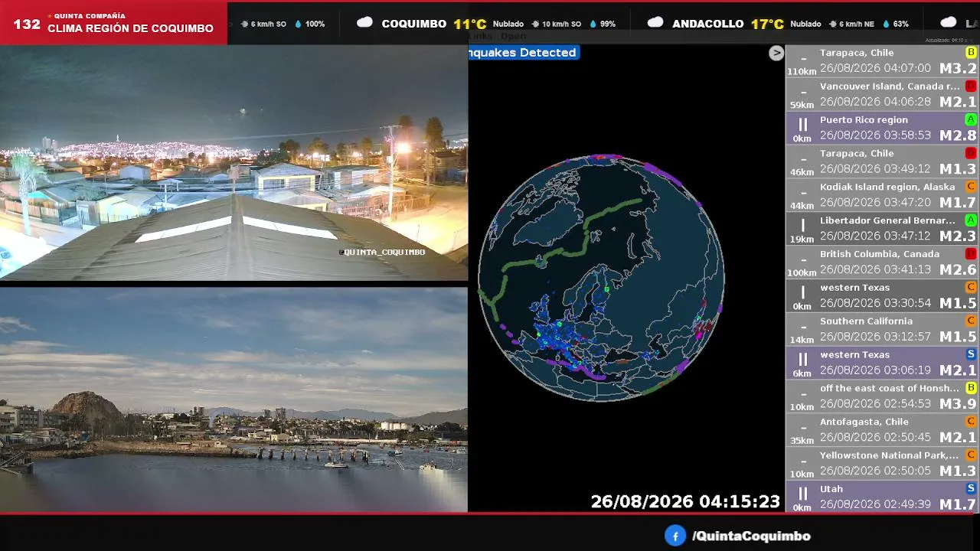Click the double-bar intensity icon on Utah row
This screenshot has width=980, height=551.
click(x=802, y=493)
